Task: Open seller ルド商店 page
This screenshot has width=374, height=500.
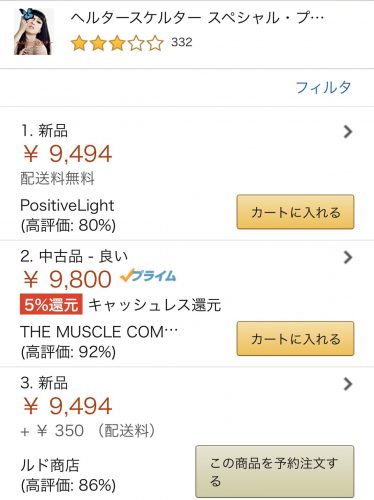Action: click(50, 465)
